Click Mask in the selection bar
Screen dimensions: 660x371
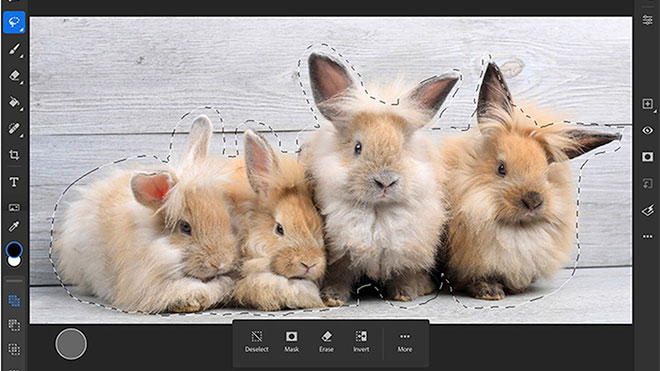click(291, 342)
